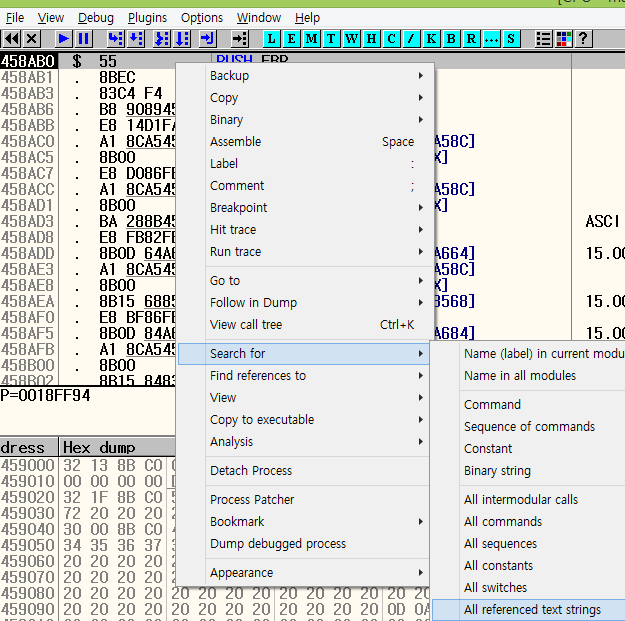Click the Step over toolbar icon
625x621 pixels.
136,39
